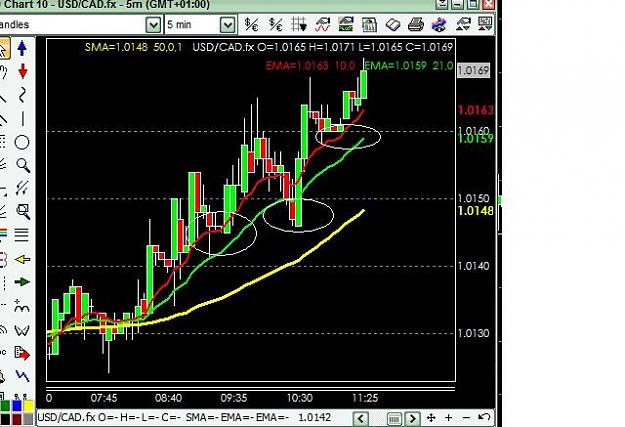Pick the dark red color swatch

click(16, 419)
